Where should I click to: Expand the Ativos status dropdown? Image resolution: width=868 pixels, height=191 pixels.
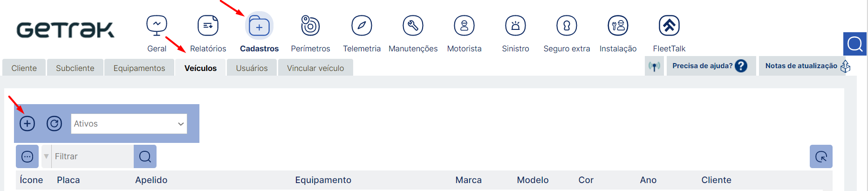tap(129, 124)
